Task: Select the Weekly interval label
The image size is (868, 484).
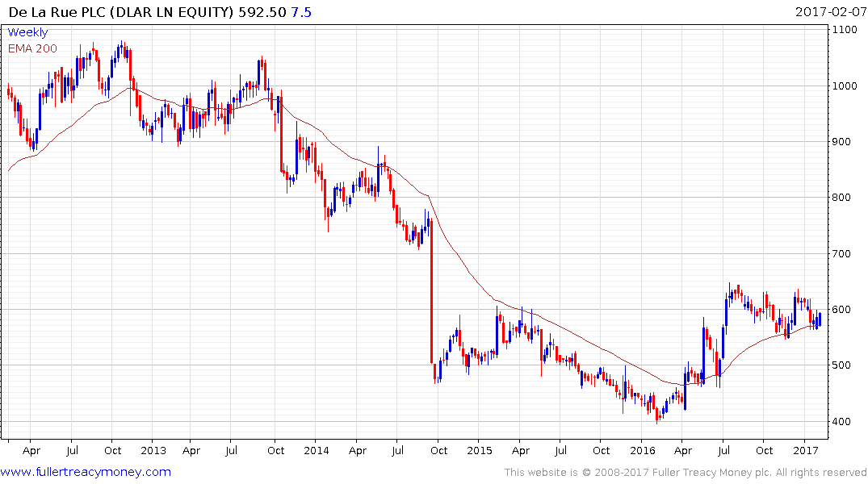Action: pyautogui.click(x=27, y=32)
